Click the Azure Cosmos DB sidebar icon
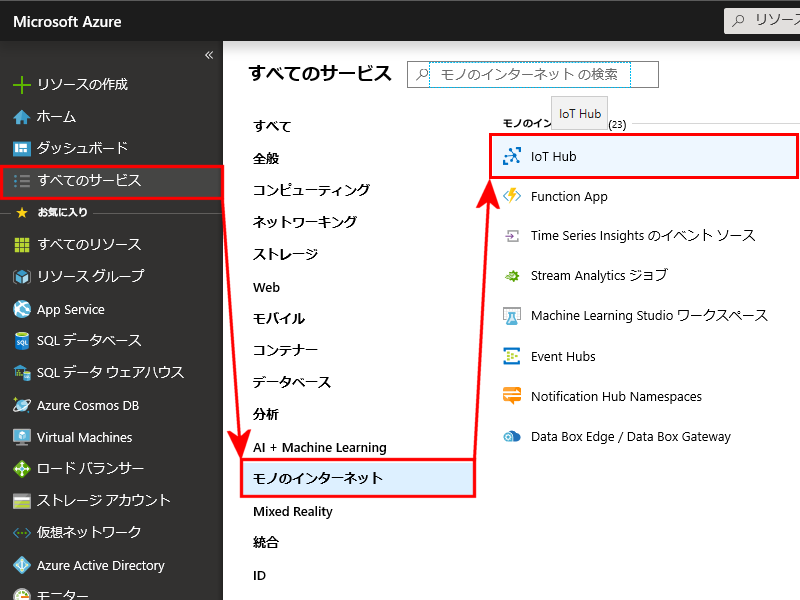Screen dimensions: 800x600 point(21,405)
